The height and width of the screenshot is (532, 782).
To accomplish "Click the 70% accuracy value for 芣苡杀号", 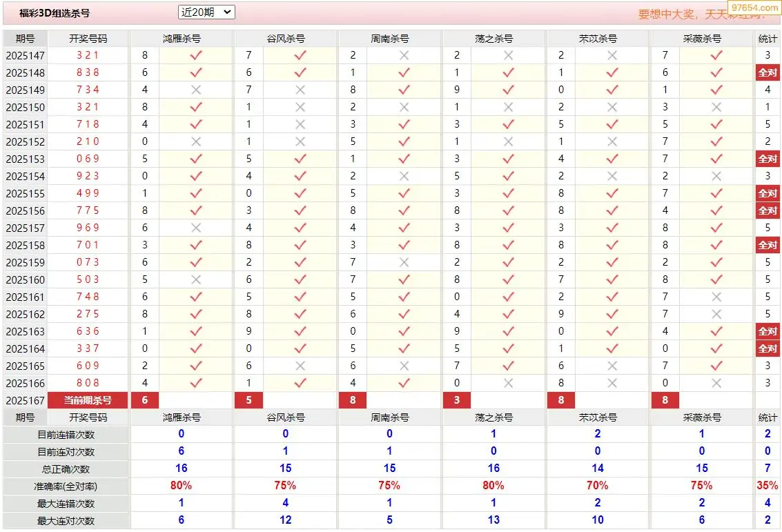I will tap(598, 486).
